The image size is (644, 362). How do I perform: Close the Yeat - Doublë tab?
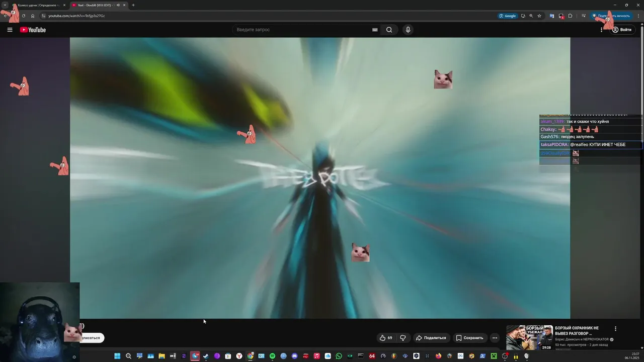point(124,5)
